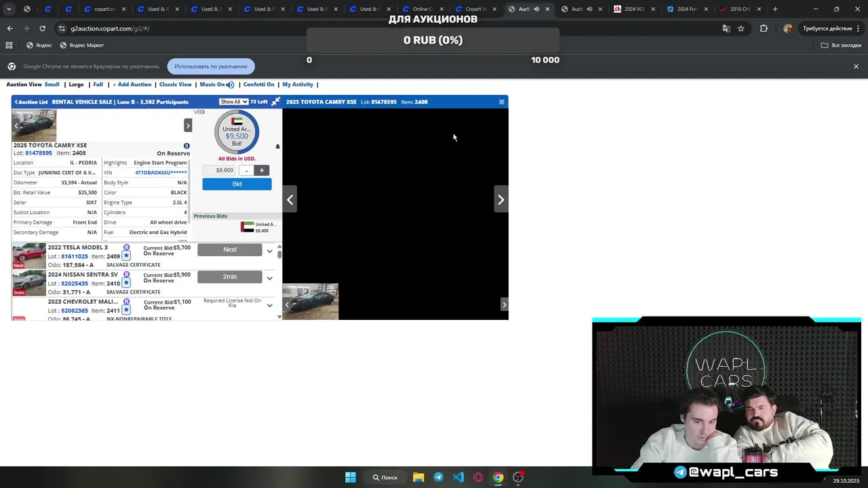This screenshot has width=868, height=488.
Task: Switch to the 2024 VO… browser tab
Action: (634, 9)
